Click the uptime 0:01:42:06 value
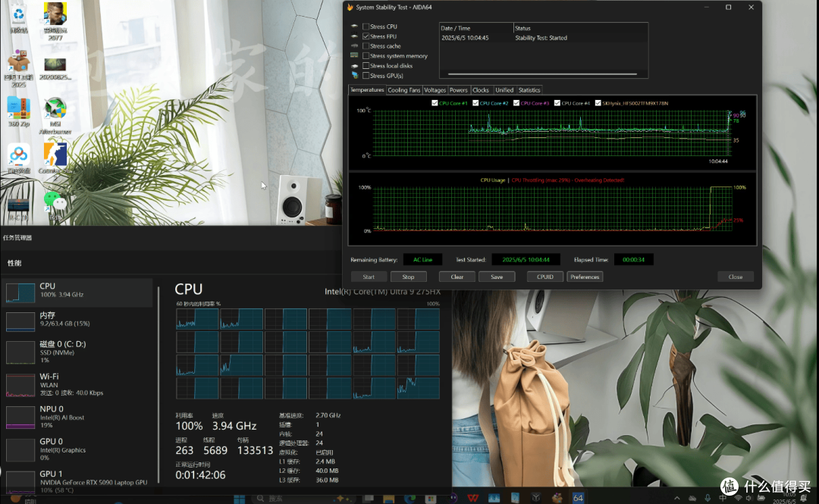The height and width of the screenshot is (504, 819). [x=200, y=474]
